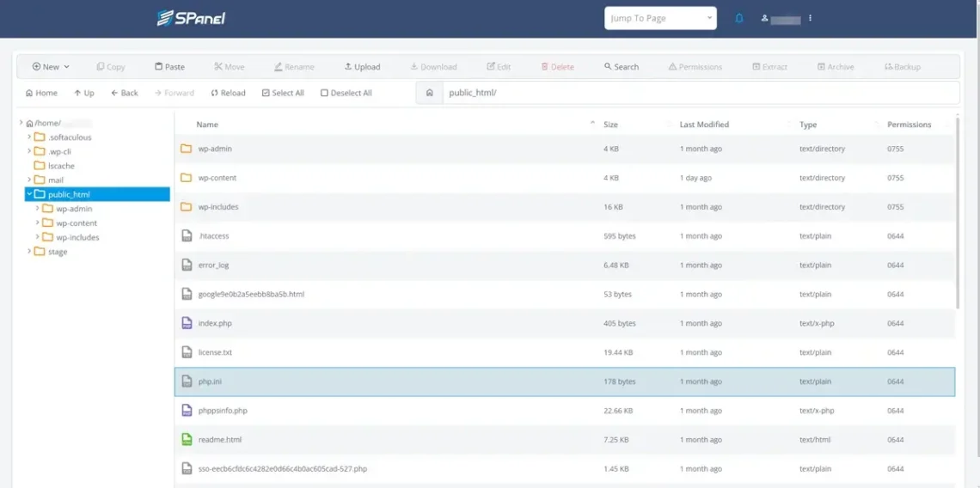Click the green readme.html file icon
Screen dimensions: 980x488
click(x=187, y=439)
